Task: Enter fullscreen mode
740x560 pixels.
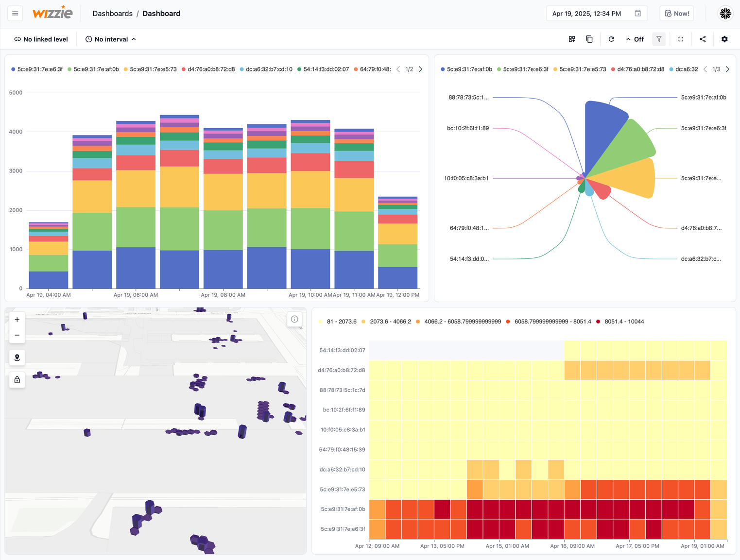Action: [x=681, y=39]
